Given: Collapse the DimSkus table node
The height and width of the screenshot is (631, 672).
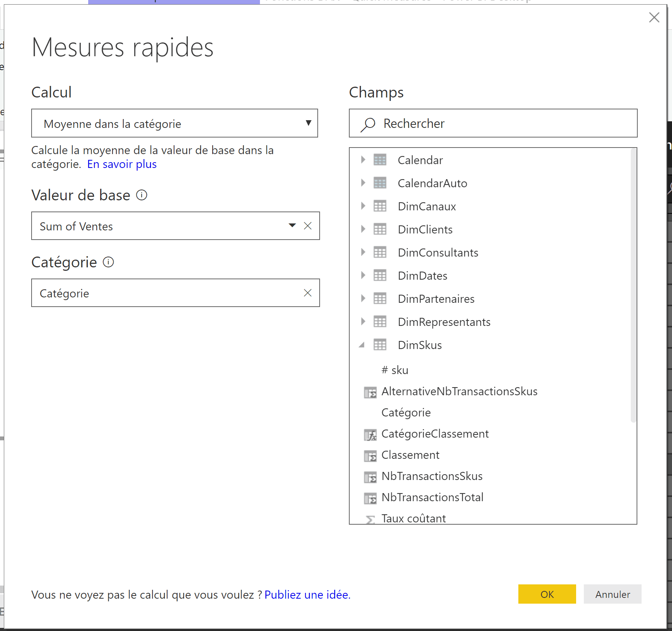Looking at the screenshot, I should (362, 345).
